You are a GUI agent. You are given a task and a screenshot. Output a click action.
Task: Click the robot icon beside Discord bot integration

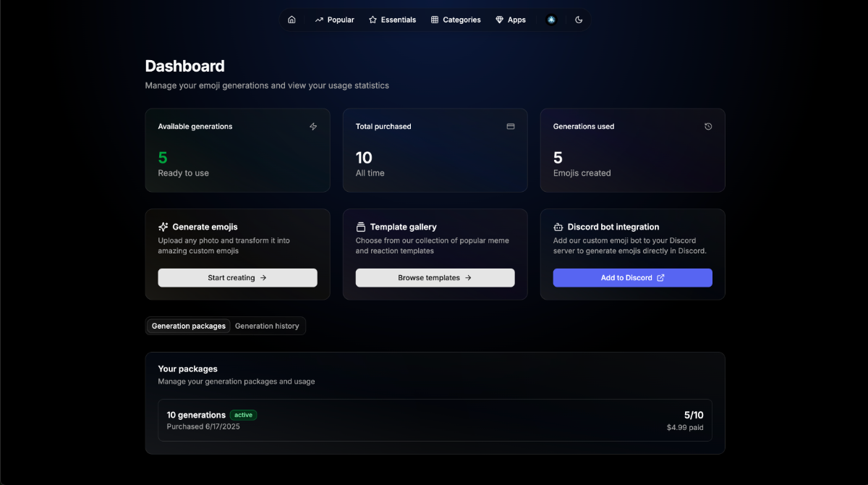tap(558, 227)
